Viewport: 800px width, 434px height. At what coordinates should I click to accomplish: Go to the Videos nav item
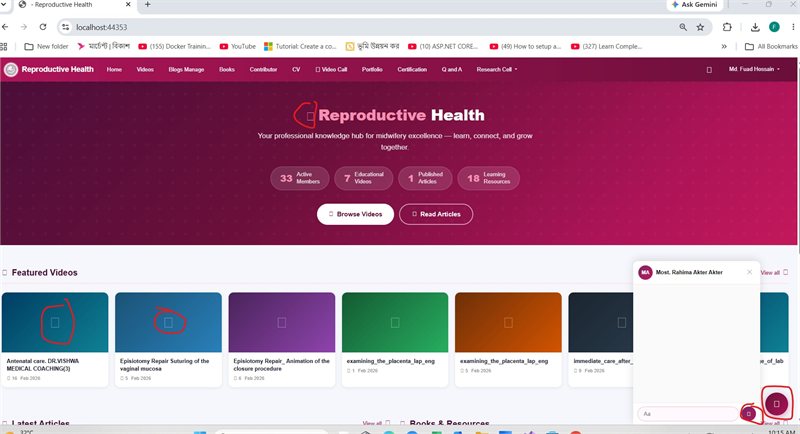coord(145,69)
